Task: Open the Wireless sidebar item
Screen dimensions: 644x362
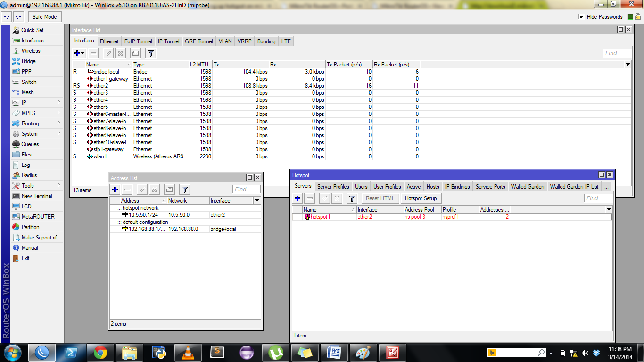Action: (31, 51)
